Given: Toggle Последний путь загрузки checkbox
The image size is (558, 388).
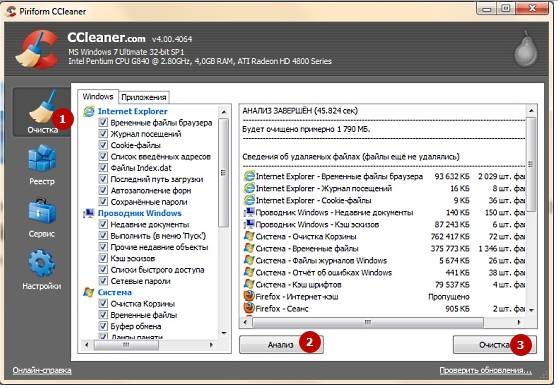Looking at the screenshot, I should point(103,179).
